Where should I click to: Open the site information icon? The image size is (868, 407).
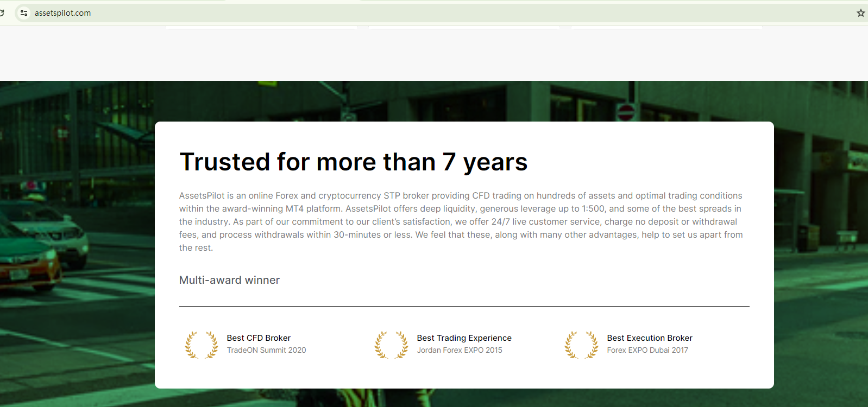[x=24, y=13]
